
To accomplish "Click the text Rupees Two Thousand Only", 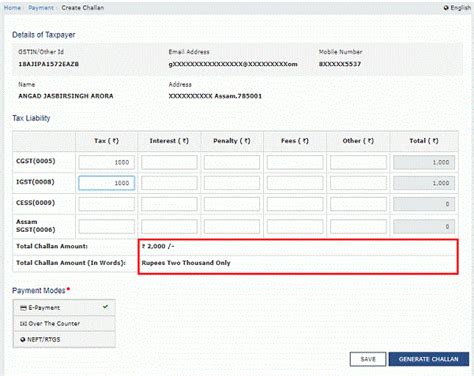I will (186, 263).
